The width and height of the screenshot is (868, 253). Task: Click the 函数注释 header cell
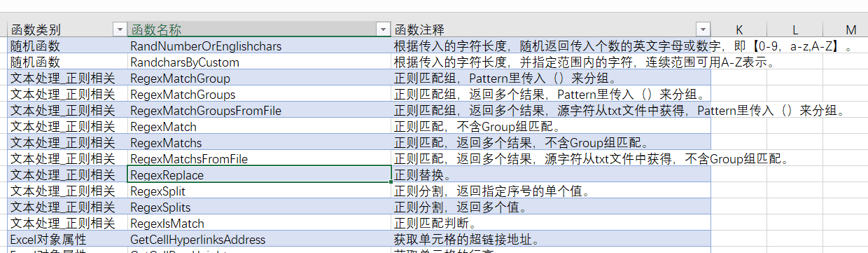pos(551,29)
